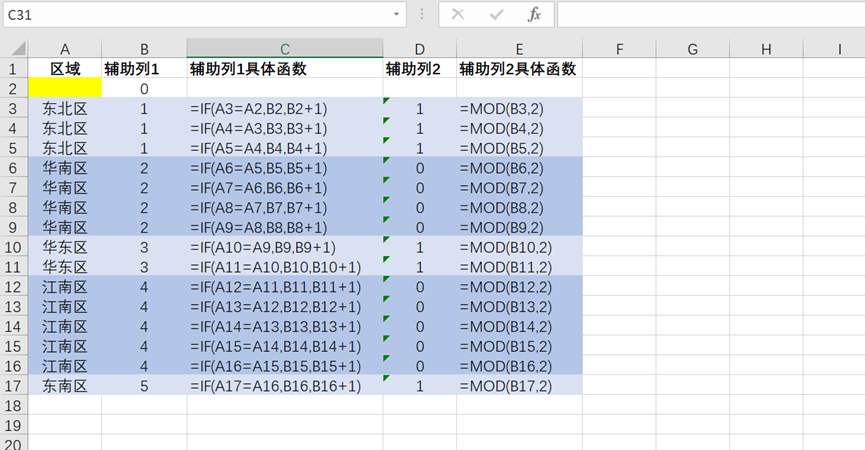Select row 17 header
The width and height of the screenshot is (865, 450).
click(14, 385)
